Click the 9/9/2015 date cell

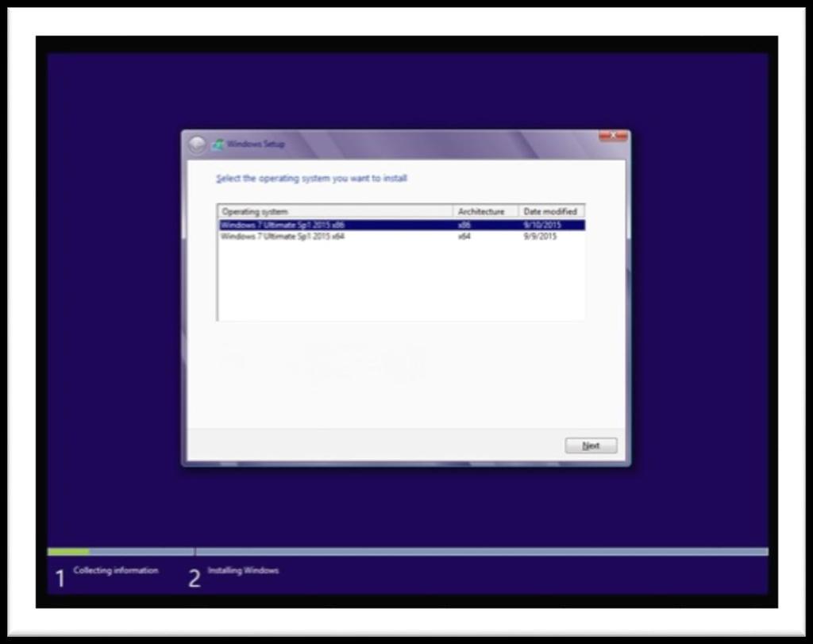tap(540, 237)
